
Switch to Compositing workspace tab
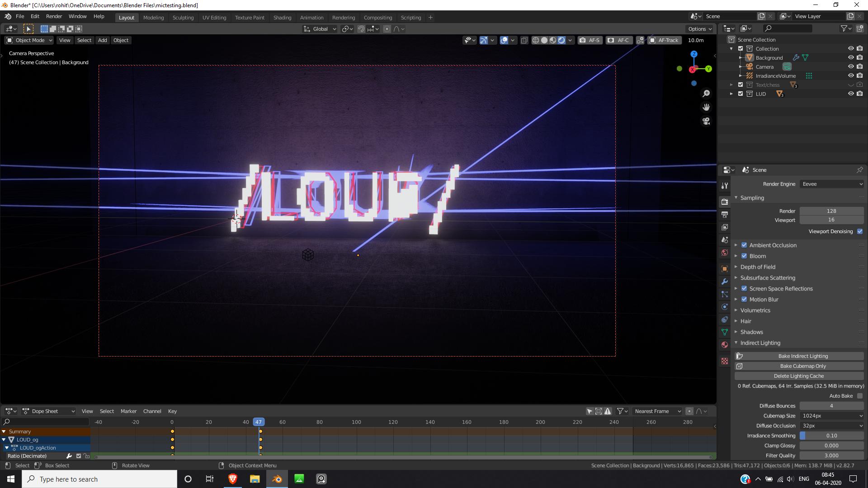tap(377, 18)
